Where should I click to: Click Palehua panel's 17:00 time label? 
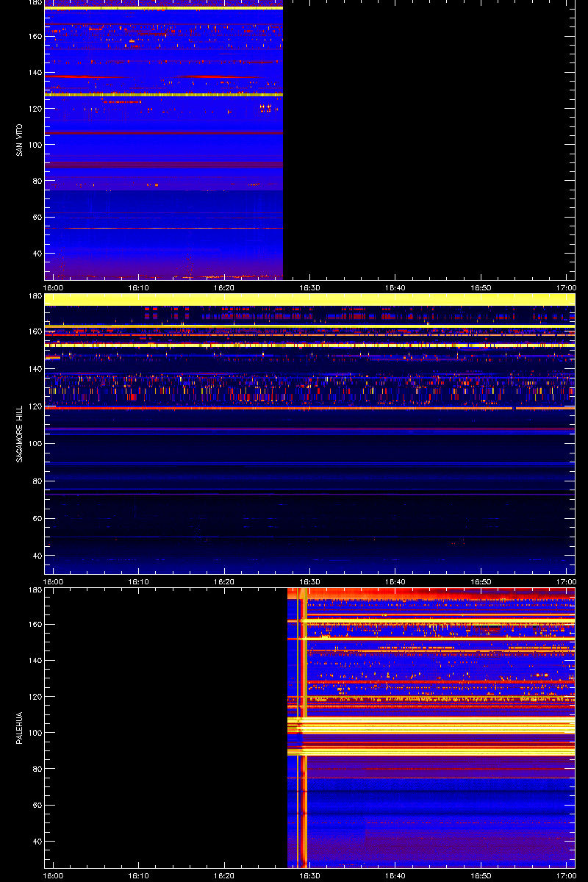[566, 876]
